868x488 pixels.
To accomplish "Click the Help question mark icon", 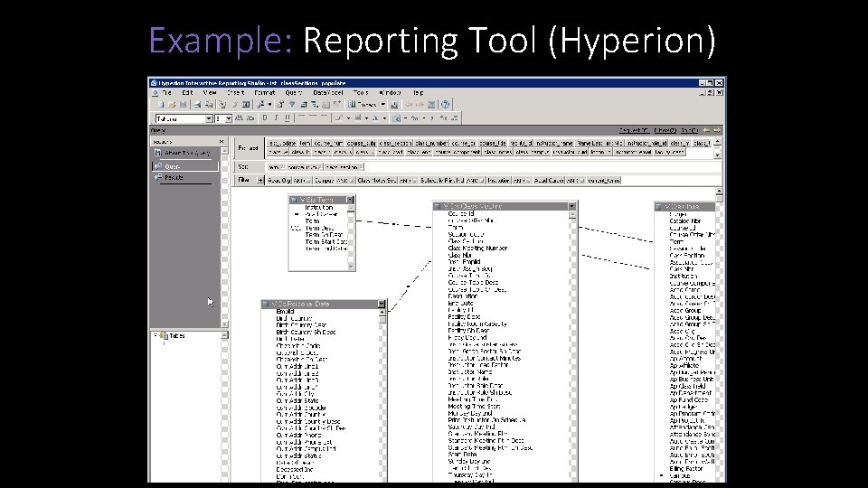I will click(x=445, y=105).
